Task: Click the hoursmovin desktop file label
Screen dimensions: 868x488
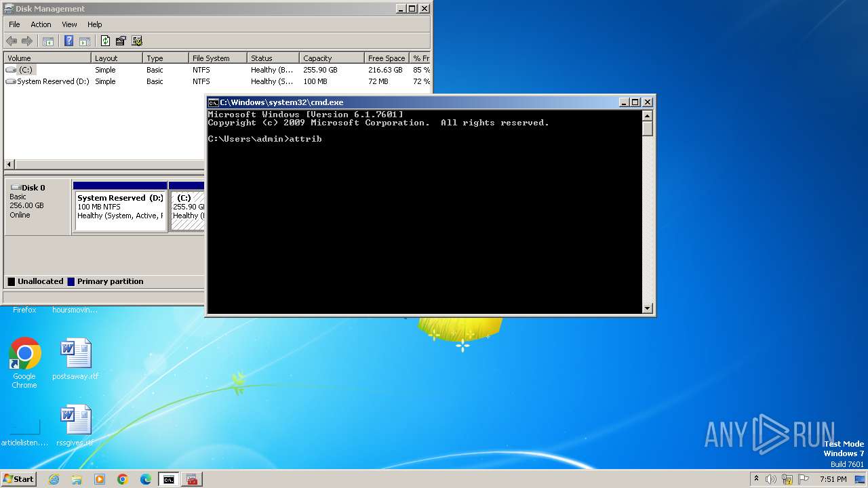Action: (x=75, y=310)
